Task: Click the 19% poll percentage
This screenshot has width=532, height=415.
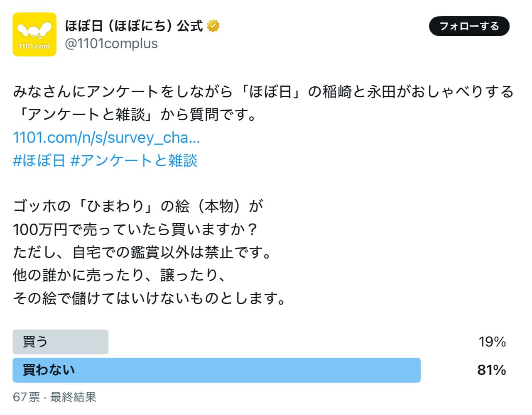Action: point(492,342)
